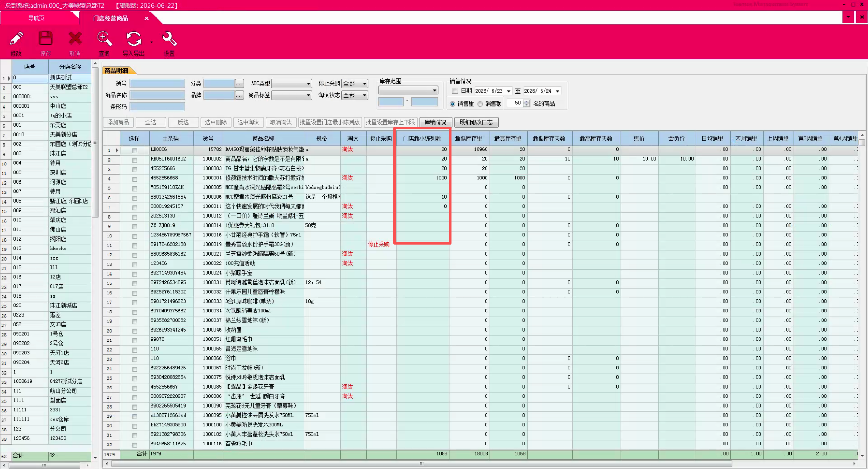
Task: Select the 门店经营商品 tab
Action: 110,18
